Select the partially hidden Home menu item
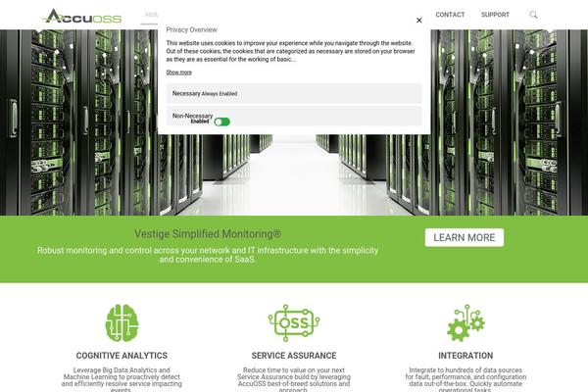The height and width of the screenshot is (392, 588). pyautogui.click(x=152, y=15)
